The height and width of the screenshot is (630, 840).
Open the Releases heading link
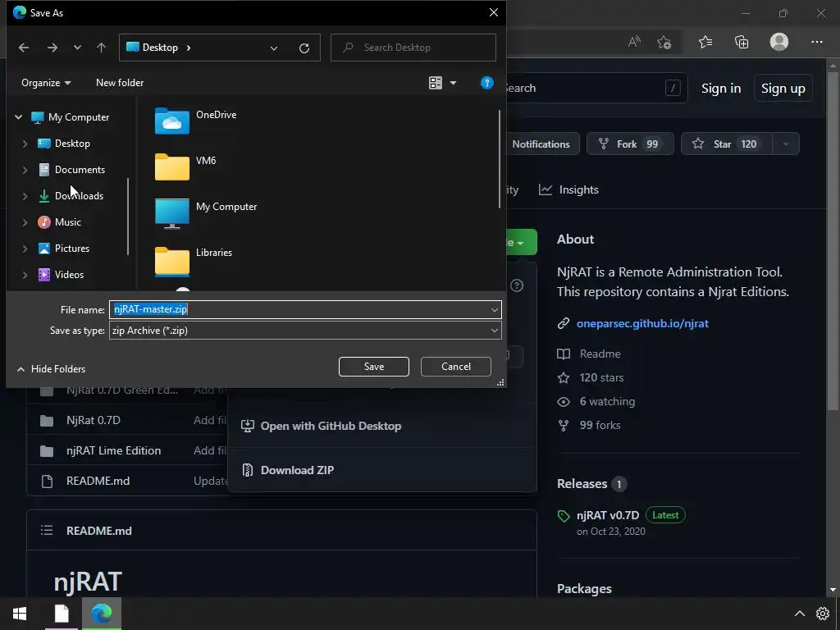pyautogui.click(x=582, y=484)
